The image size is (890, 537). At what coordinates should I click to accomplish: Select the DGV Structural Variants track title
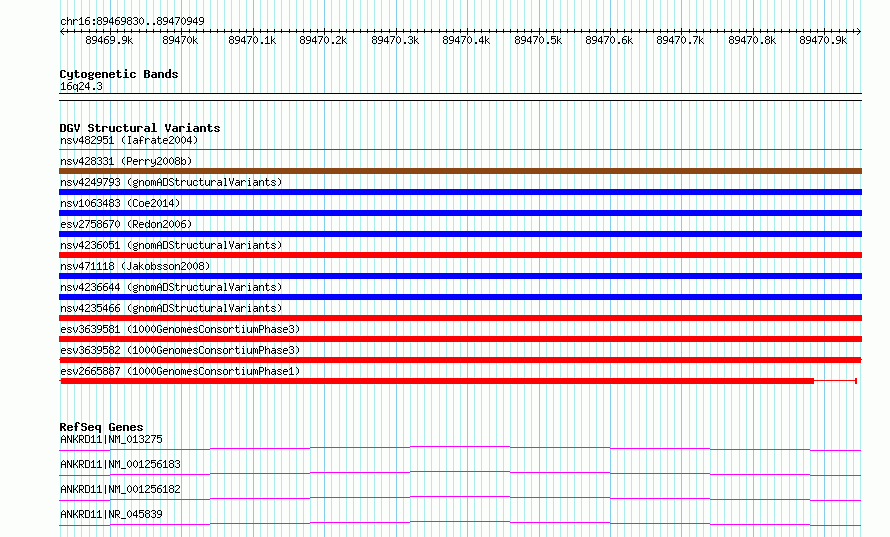point(140,128)
